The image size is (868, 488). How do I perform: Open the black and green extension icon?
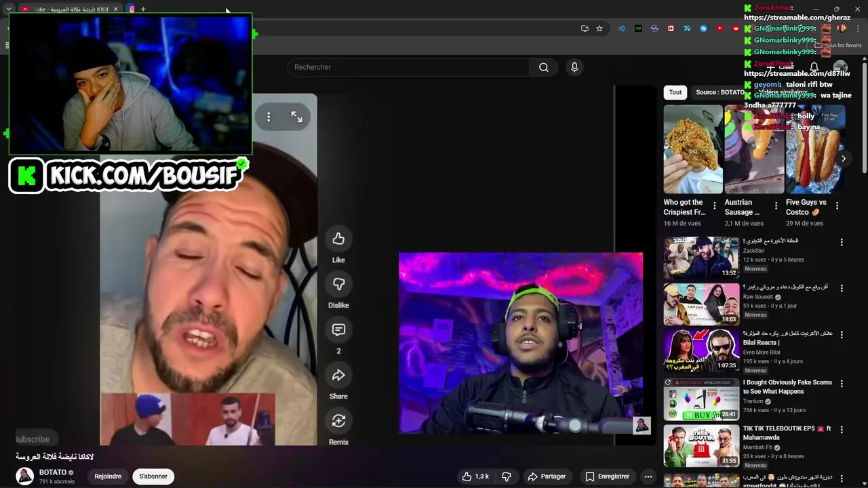point(638,28)
